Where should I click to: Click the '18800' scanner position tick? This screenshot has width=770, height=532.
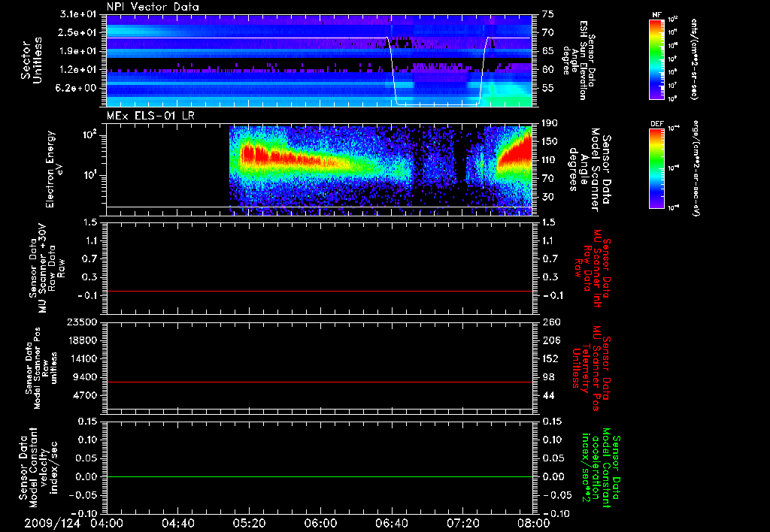tap(83, 340)
